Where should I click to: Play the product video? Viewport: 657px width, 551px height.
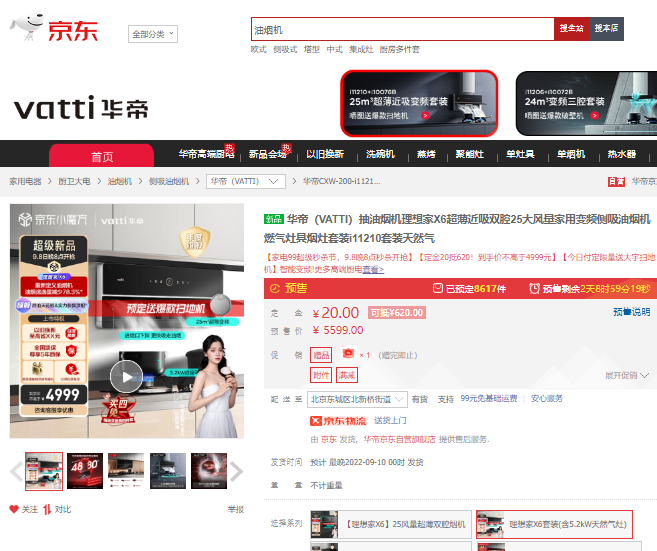click(x=127, y=376)
